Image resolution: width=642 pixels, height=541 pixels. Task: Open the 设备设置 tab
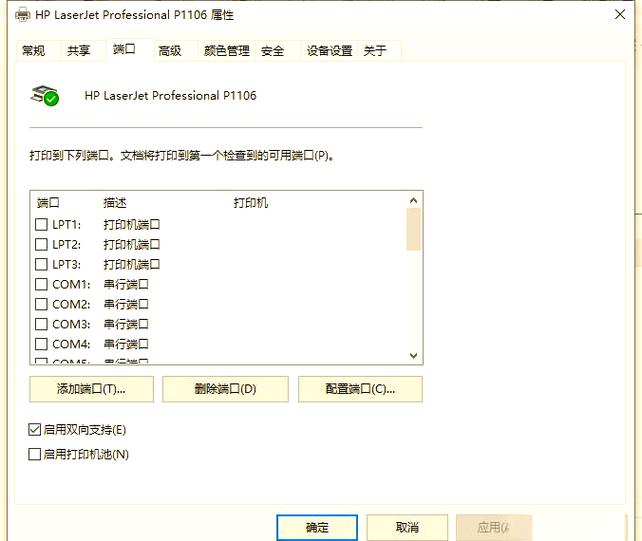[x=330, y=51]
